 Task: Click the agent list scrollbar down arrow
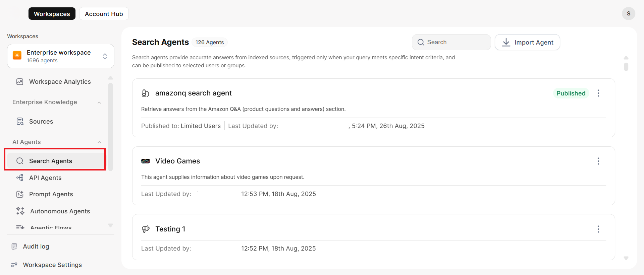[x=626, y=258]
